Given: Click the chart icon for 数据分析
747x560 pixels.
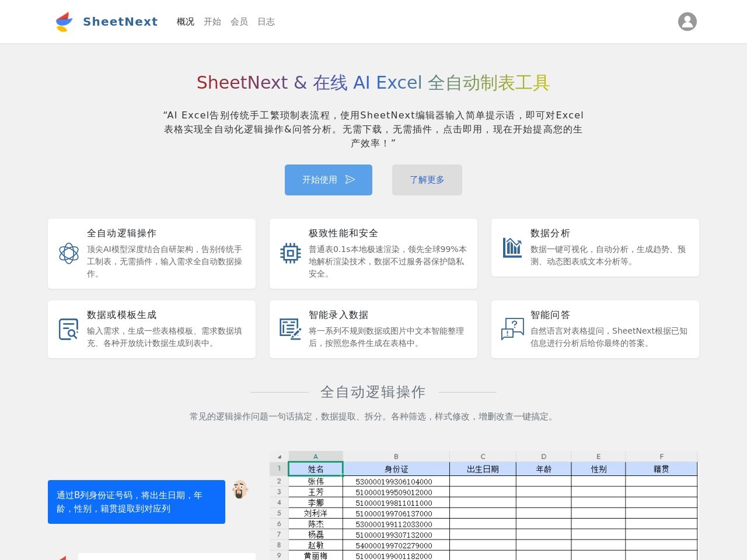Looking at the screenshot, I should (x=512, y=247).
